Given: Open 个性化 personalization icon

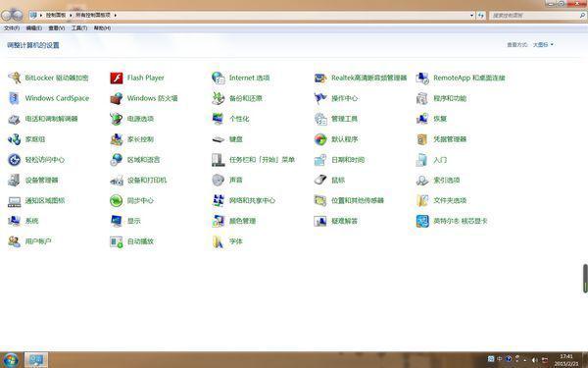Looking at the screenshot, I should point(219,119).
